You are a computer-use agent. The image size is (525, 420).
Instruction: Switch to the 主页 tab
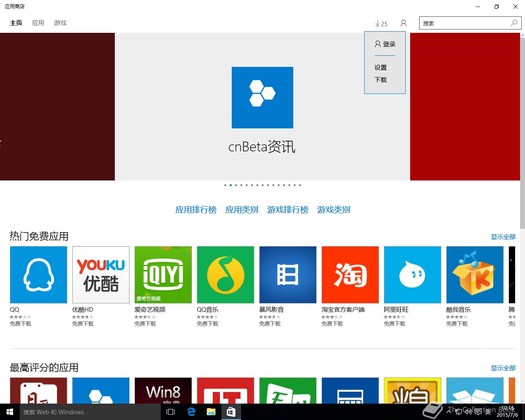tap(16, 23)
